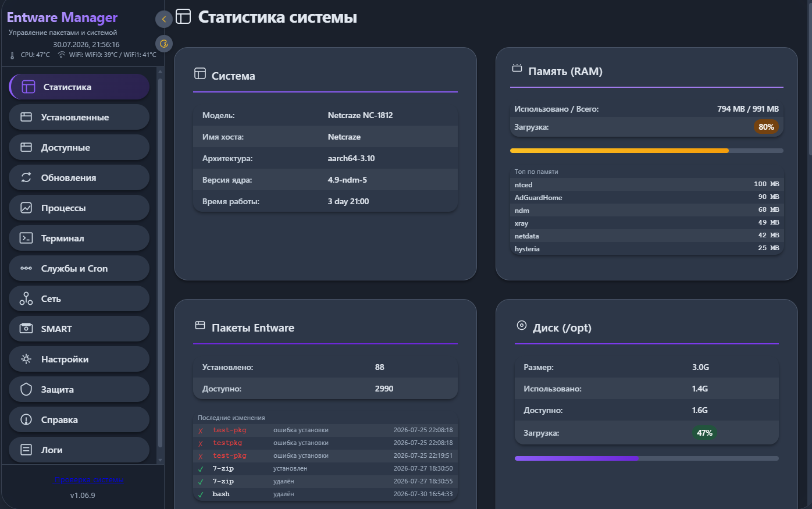Image resolution: width=812 pixels, height=509 pixels.
Task: Click the Сеть network nodes icon
Action: pos(26,298)
